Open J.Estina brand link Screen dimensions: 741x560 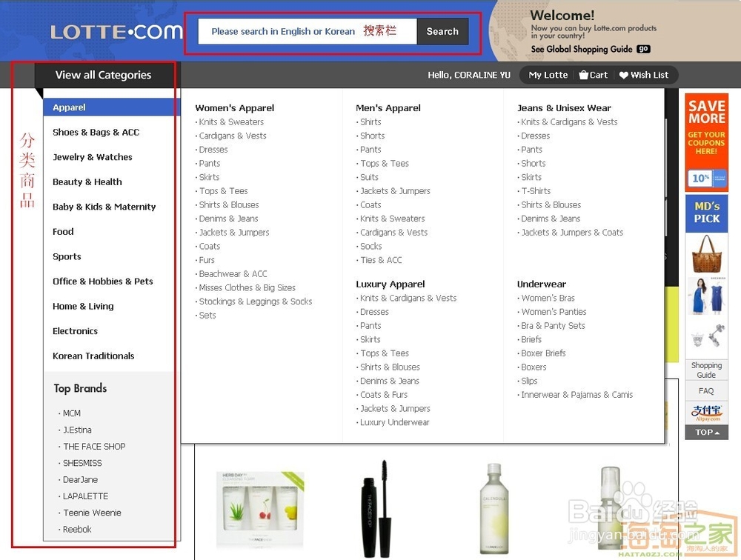[77, 430]
